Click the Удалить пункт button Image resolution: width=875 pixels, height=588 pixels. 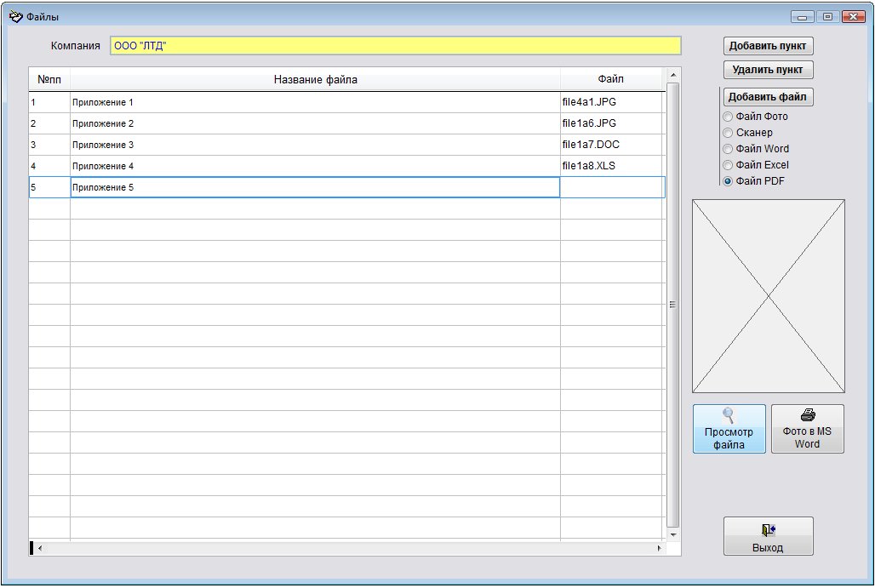768,70
